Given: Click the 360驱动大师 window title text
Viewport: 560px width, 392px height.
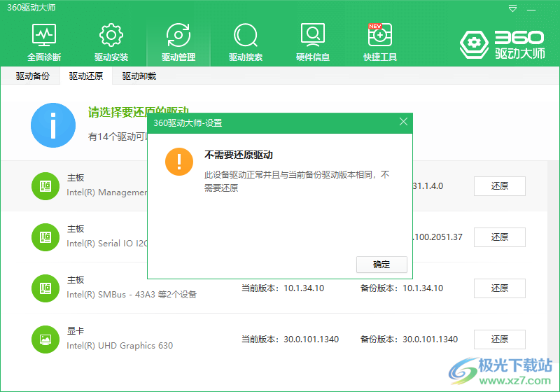Looking at the screenshot, I should (x=31, y=8).
